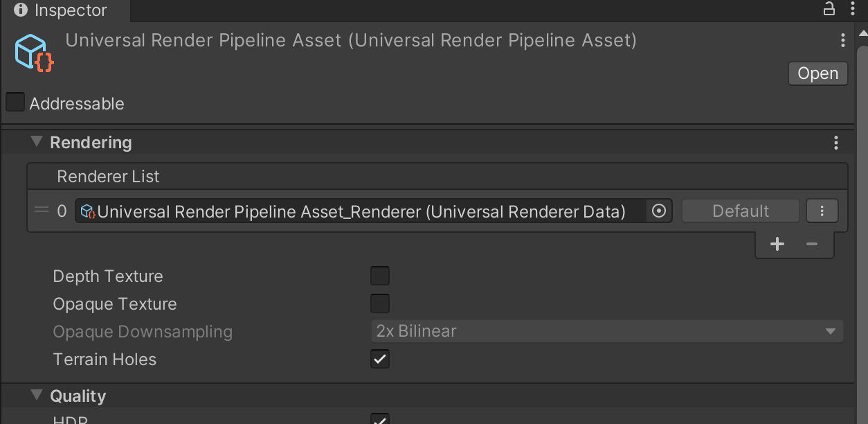
Task: Click the Default renderer button
Action: point(740,211)
